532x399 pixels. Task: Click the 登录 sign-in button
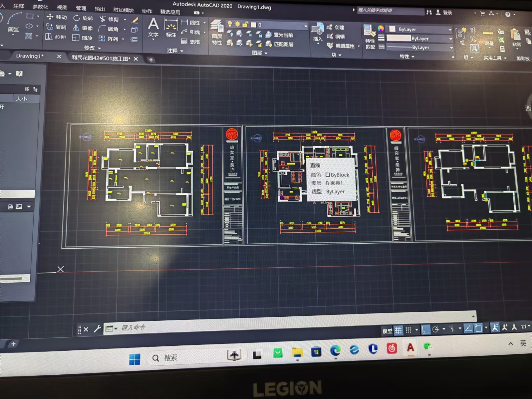click(444, 12)
